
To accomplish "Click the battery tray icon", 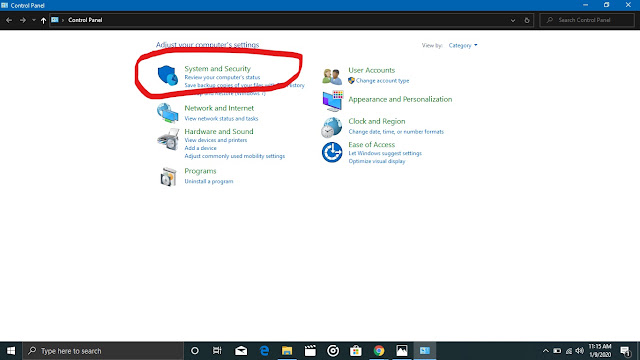I will pos(557,351).
